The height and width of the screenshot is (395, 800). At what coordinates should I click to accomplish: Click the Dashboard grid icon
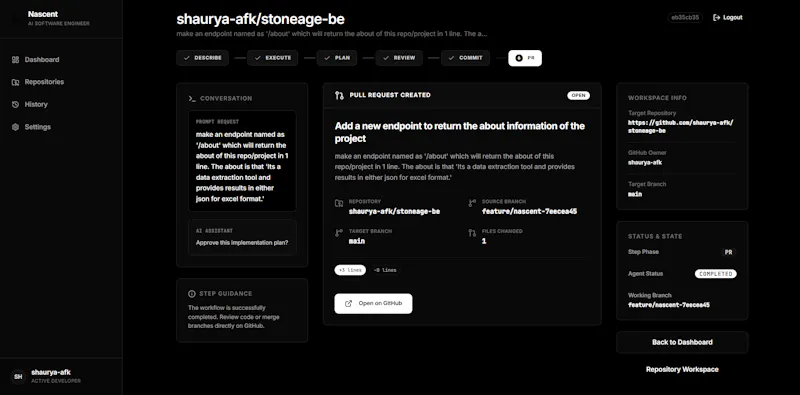pyautogui.click(x=15, y=60)
